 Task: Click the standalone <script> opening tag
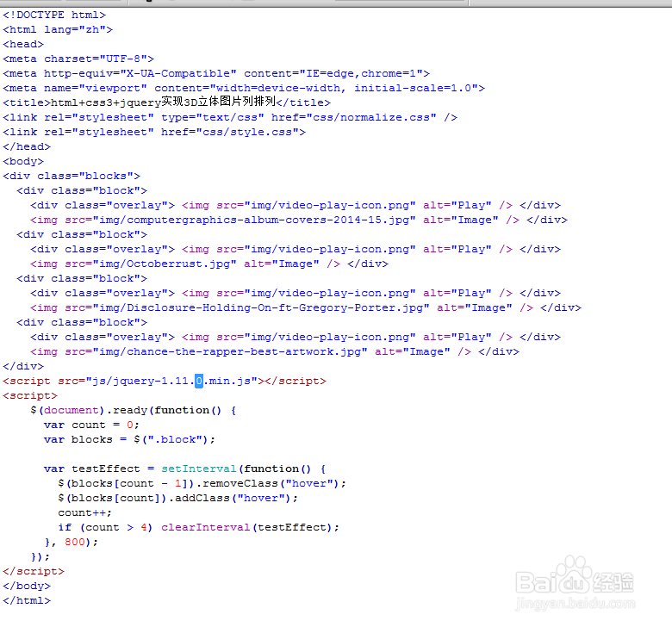(x=30, y=395)
